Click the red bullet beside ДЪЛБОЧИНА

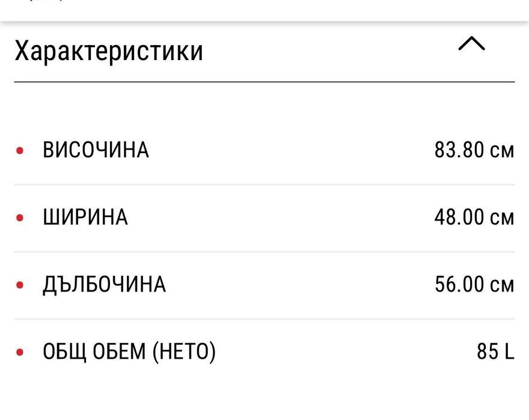click(x=20, y=285)
